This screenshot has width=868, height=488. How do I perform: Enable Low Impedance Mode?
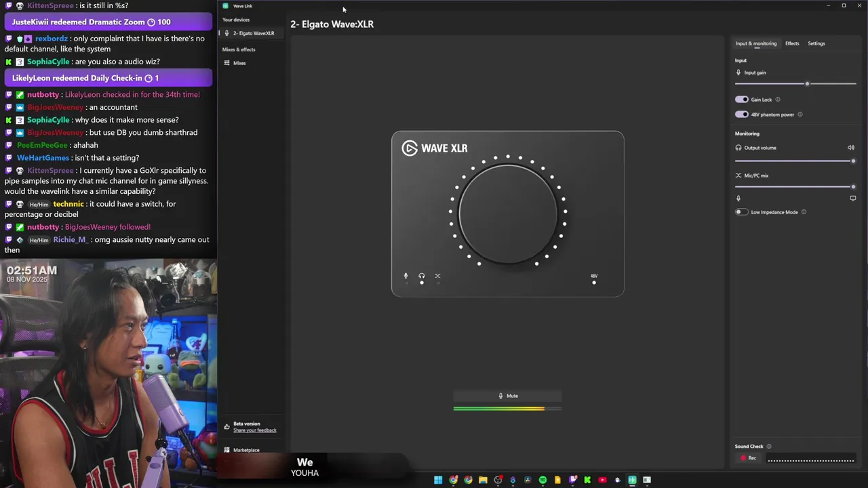click(x=742, y=212)
